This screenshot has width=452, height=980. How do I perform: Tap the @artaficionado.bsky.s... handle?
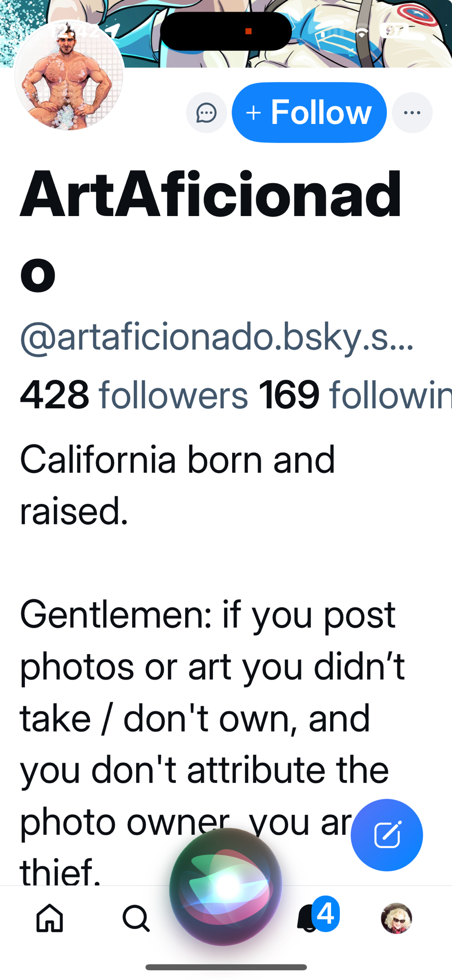pos(216,337)
